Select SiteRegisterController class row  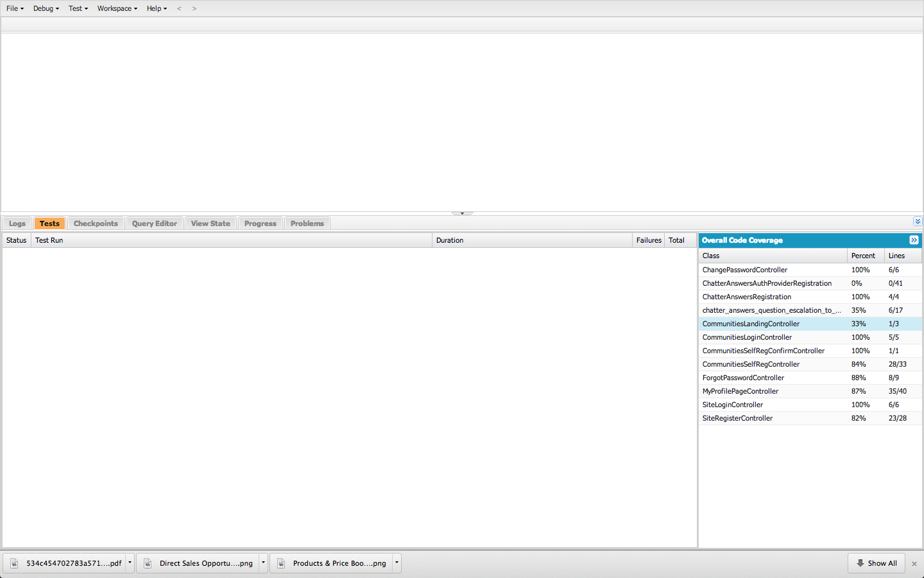coord(810,418)
